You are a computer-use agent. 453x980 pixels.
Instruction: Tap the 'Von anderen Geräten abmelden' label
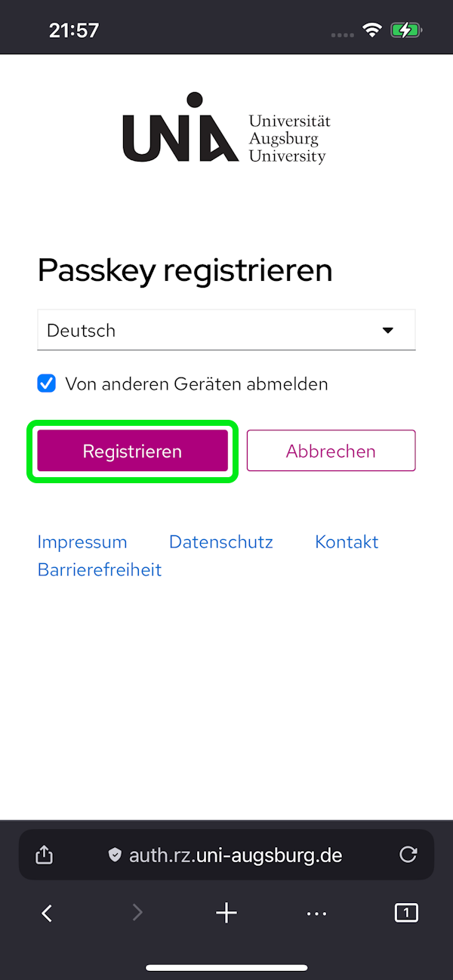click(x=196, y=384)
